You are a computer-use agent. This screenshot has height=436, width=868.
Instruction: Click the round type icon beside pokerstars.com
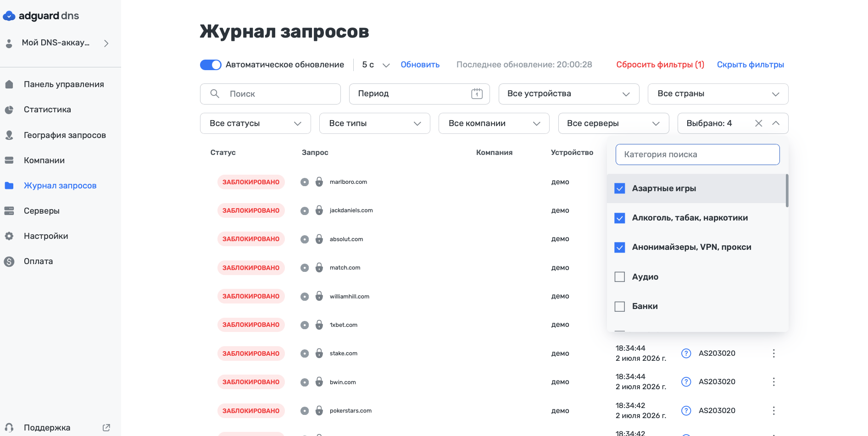(305, 411)
